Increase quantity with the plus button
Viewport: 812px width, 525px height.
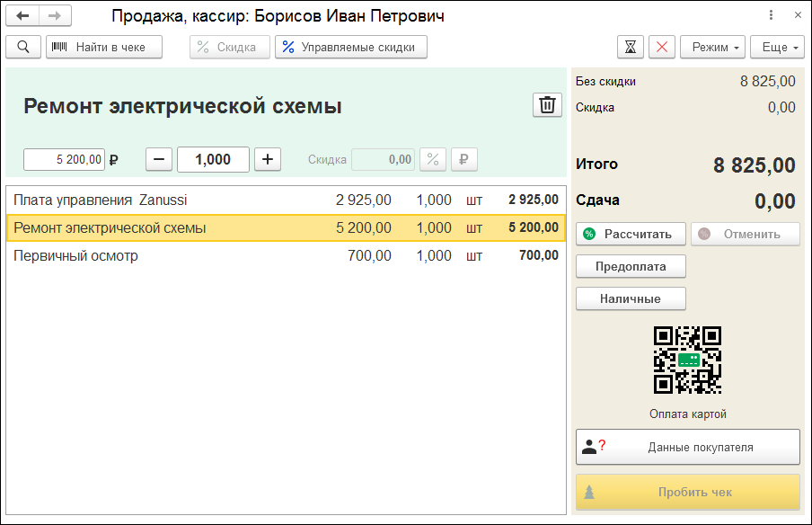click(267, 159)
